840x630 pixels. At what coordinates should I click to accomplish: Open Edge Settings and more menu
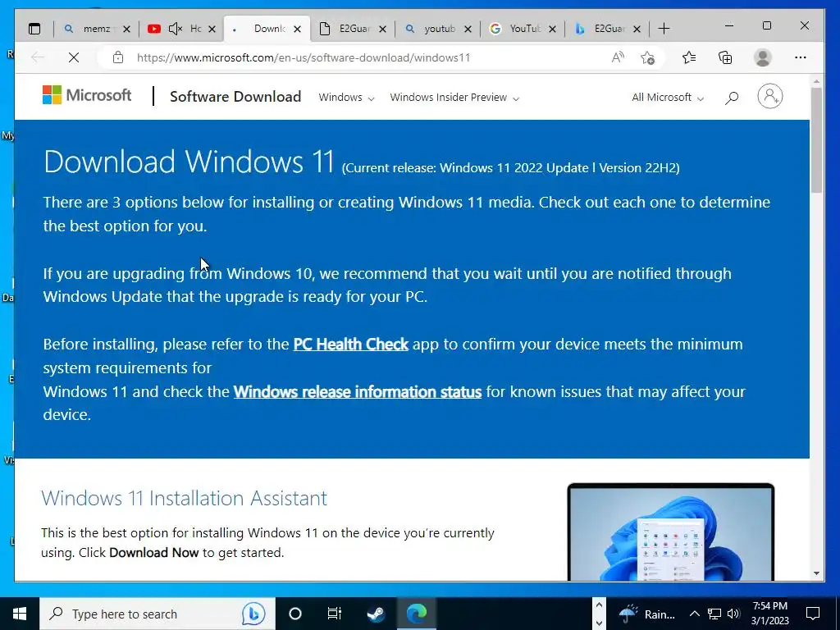point(801,57)
